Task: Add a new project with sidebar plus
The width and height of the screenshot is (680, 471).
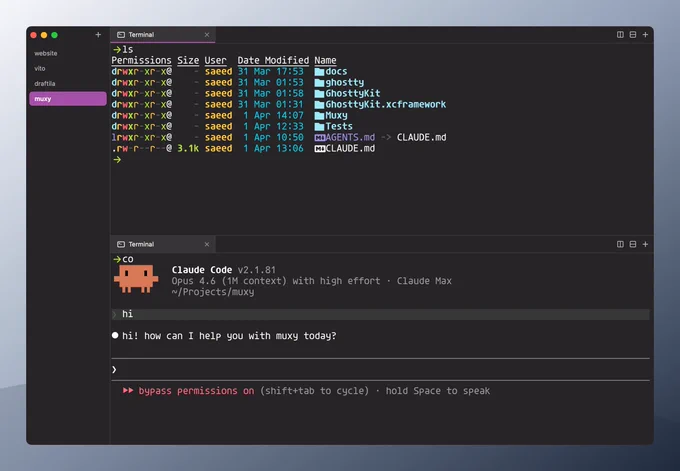Action: (x=98, y=35)
